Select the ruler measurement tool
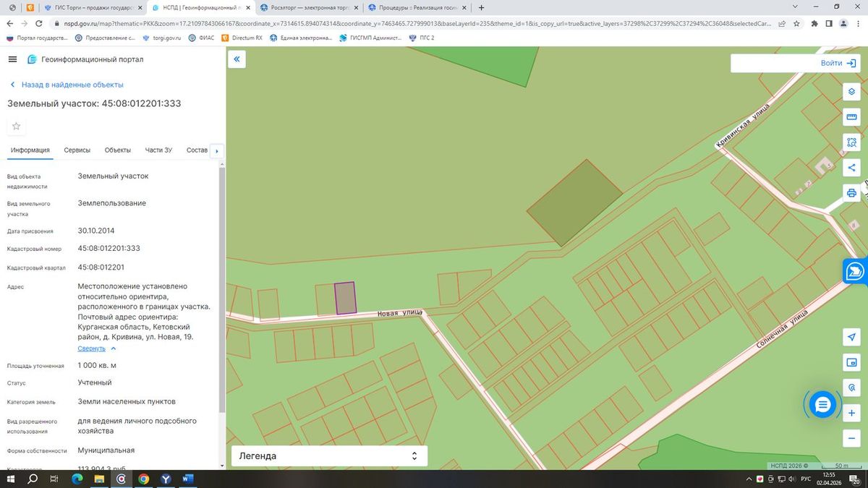The height and width of the screenshot is (488, 868). click(x=851, y=117)
